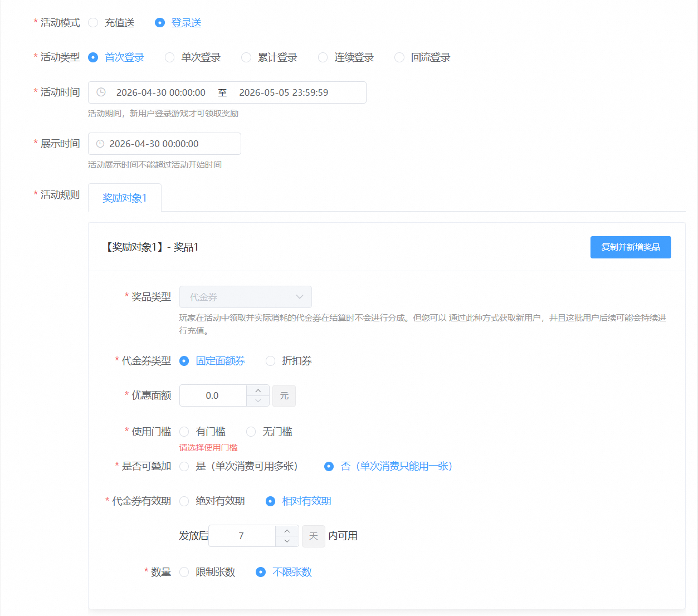Click the activity end time 2026-05-05 23:59:59
Image resolution: width=698 pixels, height=616 pixels.
tap(284, 92)
